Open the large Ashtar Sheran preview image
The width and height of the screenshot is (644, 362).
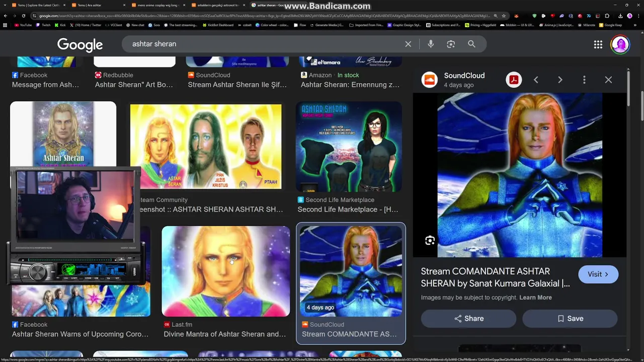(519, 175)
